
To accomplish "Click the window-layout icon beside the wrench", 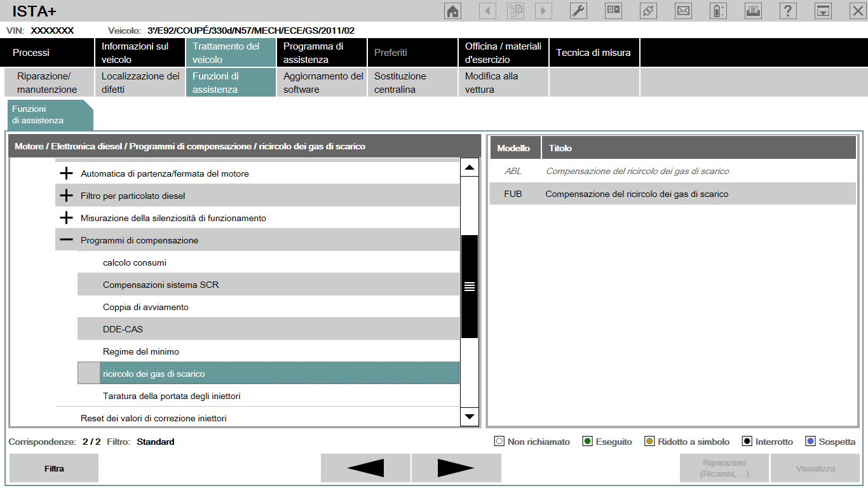I will [x=613, y=10].
